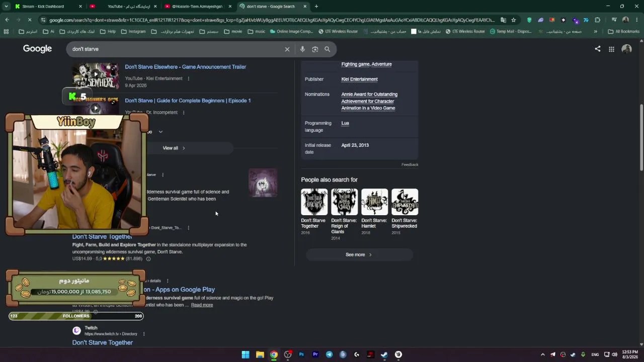Open the Chrome extensions puzzle menu

(x=597, y=20)
